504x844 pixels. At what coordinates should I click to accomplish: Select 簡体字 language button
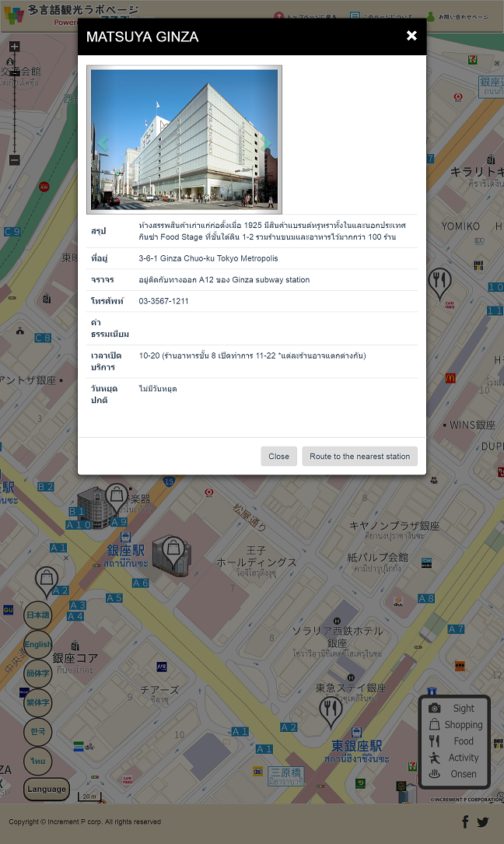point(37,674)
